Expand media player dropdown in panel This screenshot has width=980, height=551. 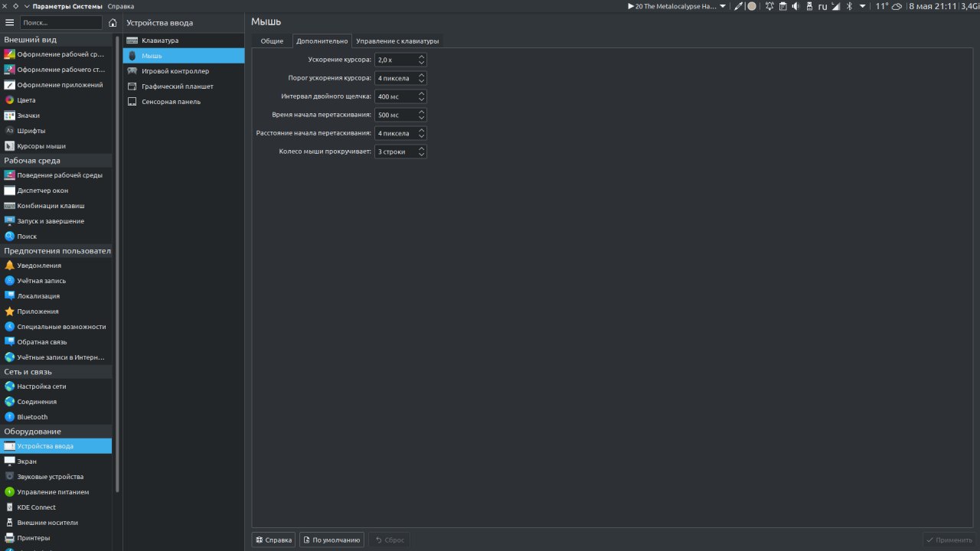[723, 6]
